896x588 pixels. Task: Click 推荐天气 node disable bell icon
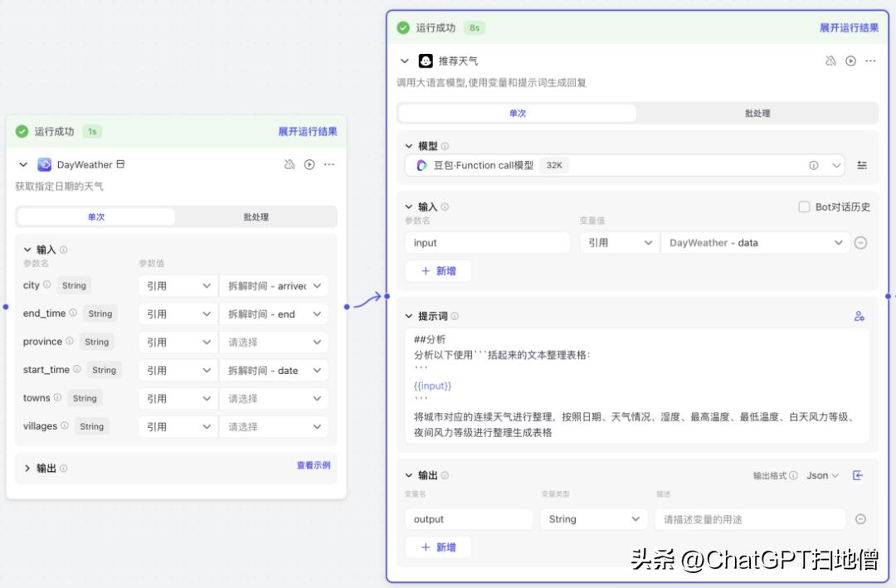830,61
